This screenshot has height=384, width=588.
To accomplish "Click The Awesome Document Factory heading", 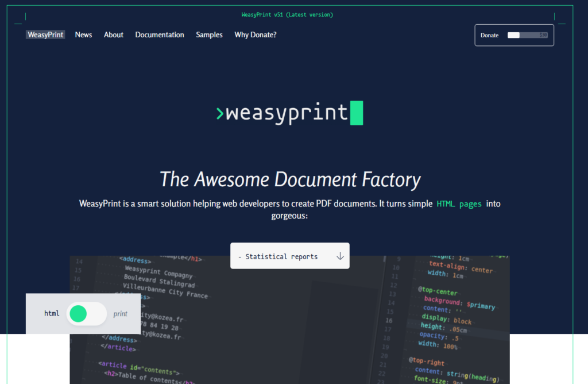I will [x=290, y=179].
